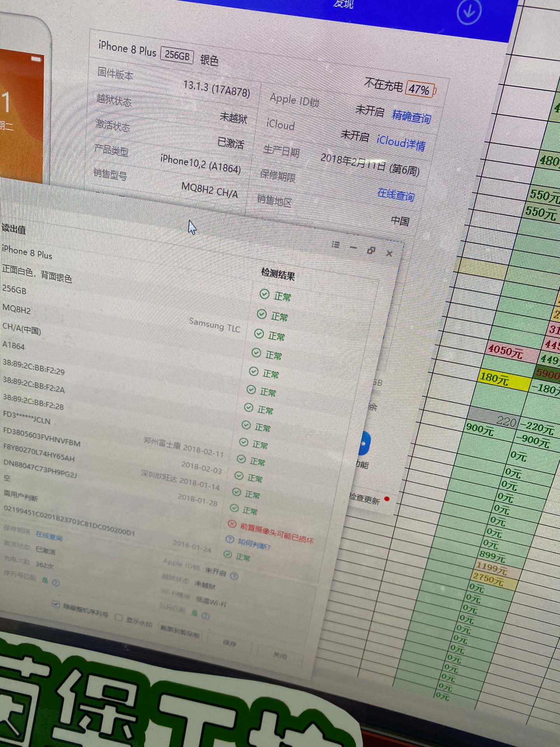The height and width of the screenshot is (747, 560).
Task: Click the 前置摄像头可能已损坏 warning text
Action: 276,533
